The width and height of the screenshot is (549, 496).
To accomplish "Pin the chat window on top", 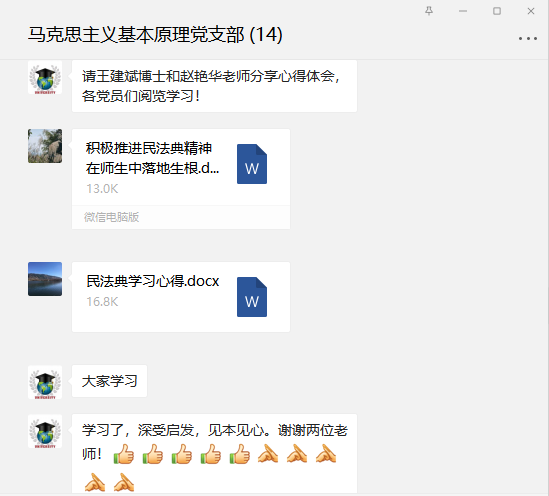I will pos(429,11).
